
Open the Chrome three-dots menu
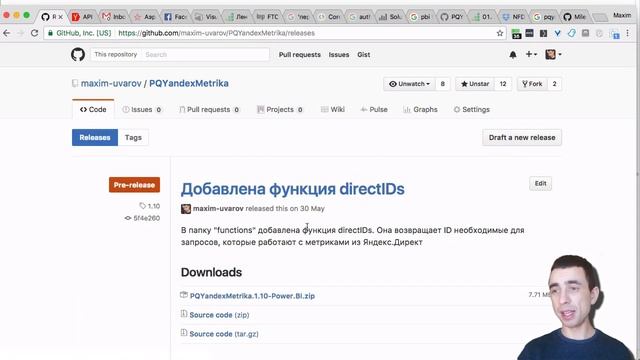[x=627, y=33]
